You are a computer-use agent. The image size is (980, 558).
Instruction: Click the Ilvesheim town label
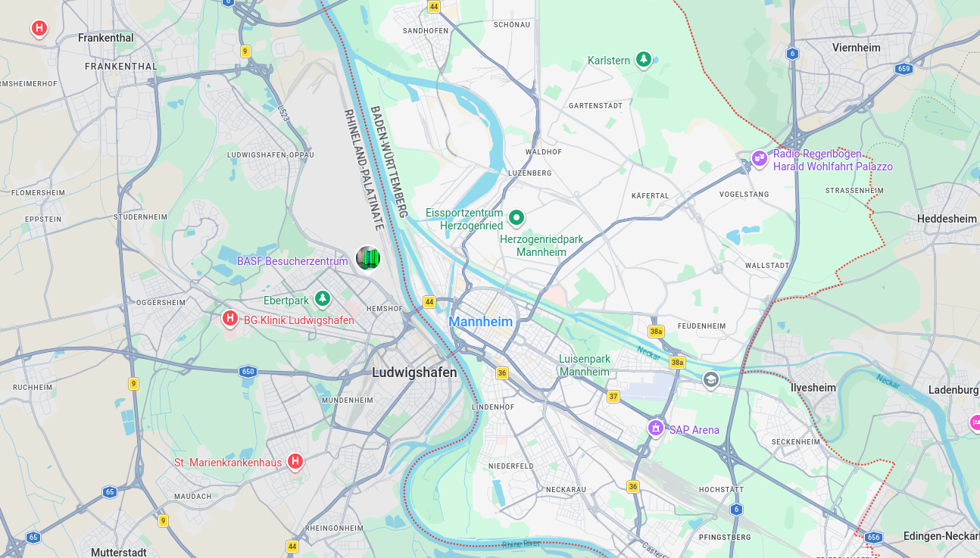tap(813, 388)
